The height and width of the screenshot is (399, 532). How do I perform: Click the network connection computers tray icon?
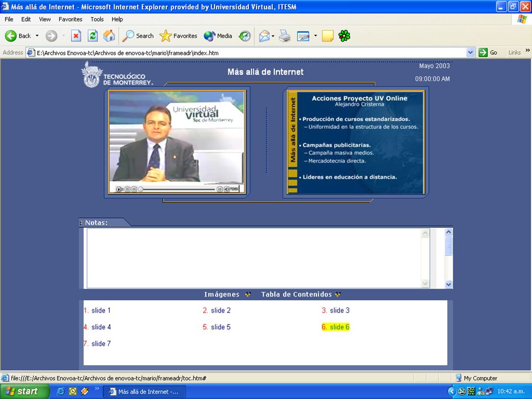(x=489, y=392)
